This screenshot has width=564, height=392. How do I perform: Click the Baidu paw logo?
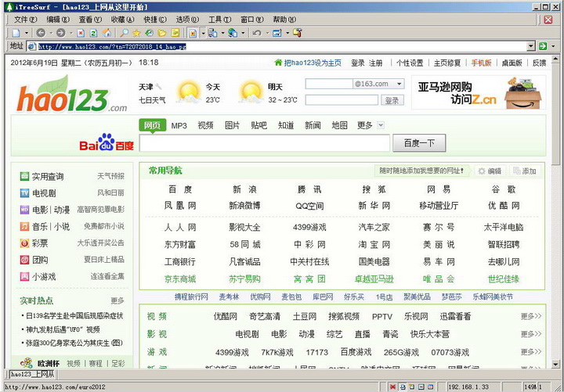click(106, 142)
